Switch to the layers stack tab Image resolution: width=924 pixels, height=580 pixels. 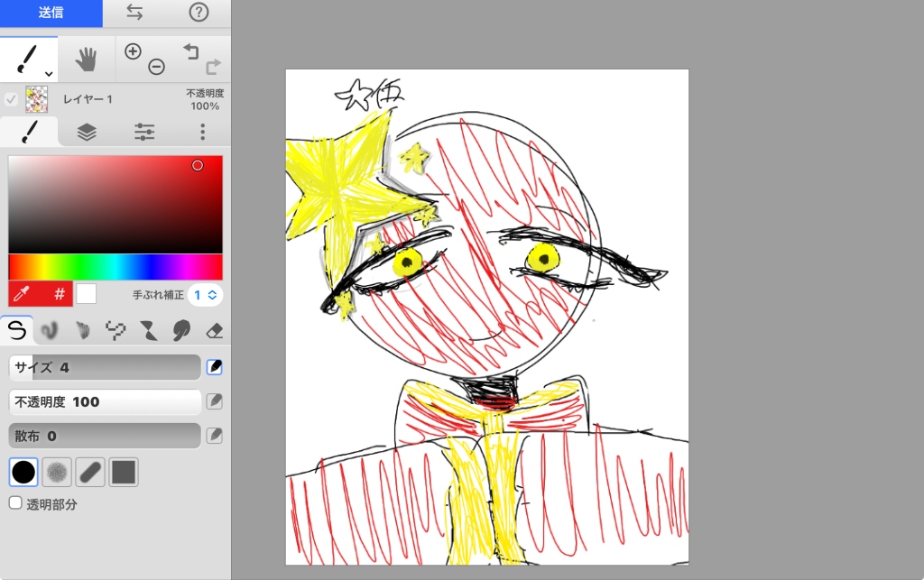tap(87, 132)
